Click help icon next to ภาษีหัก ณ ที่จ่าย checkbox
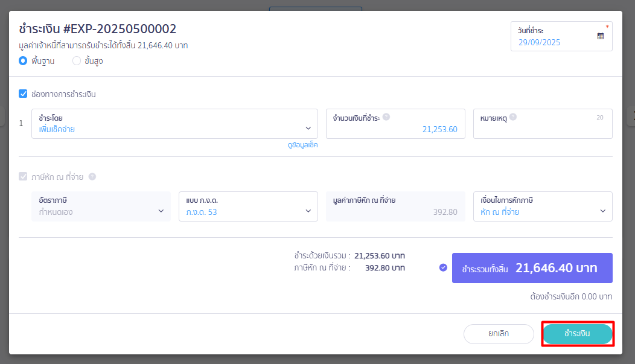 point(92,177)
